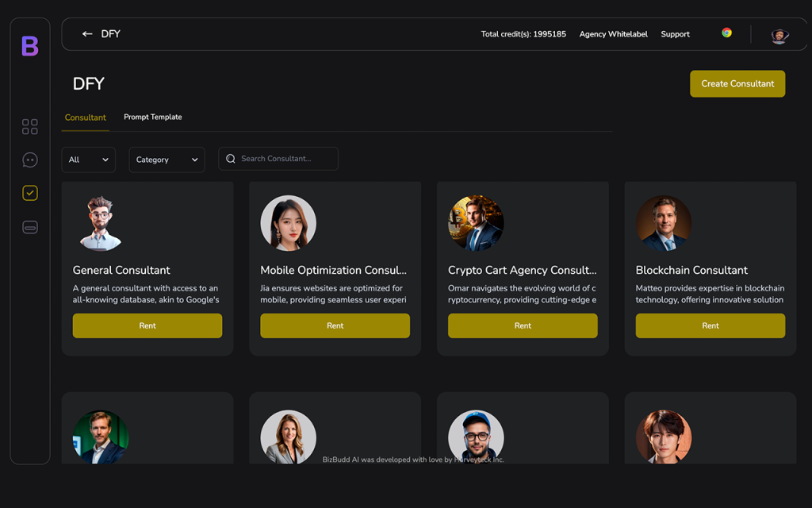The image size is (812, 508).
Task: Click the Chrome icon in top bar
Action: 726,33
